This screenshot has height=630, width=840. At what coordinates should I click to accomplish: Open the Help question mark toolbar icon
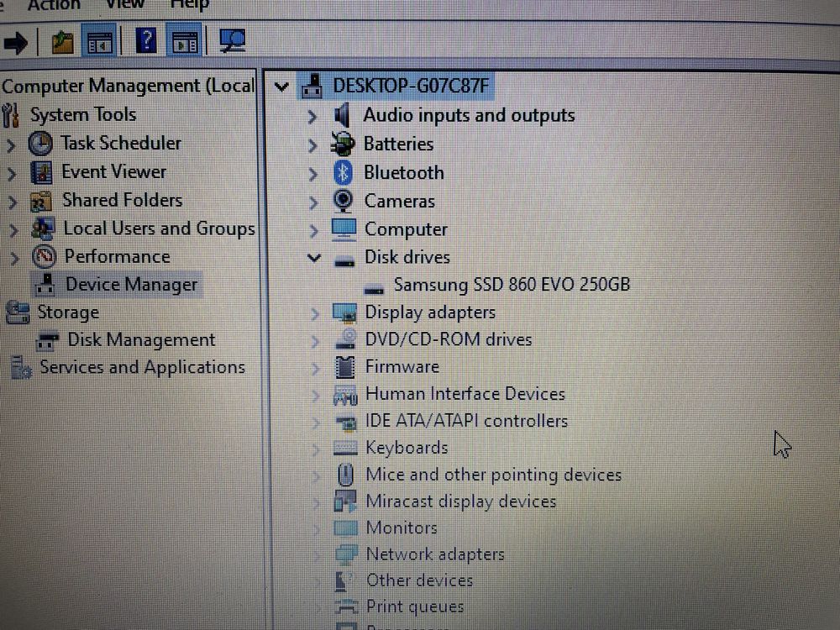coord(146,40)
